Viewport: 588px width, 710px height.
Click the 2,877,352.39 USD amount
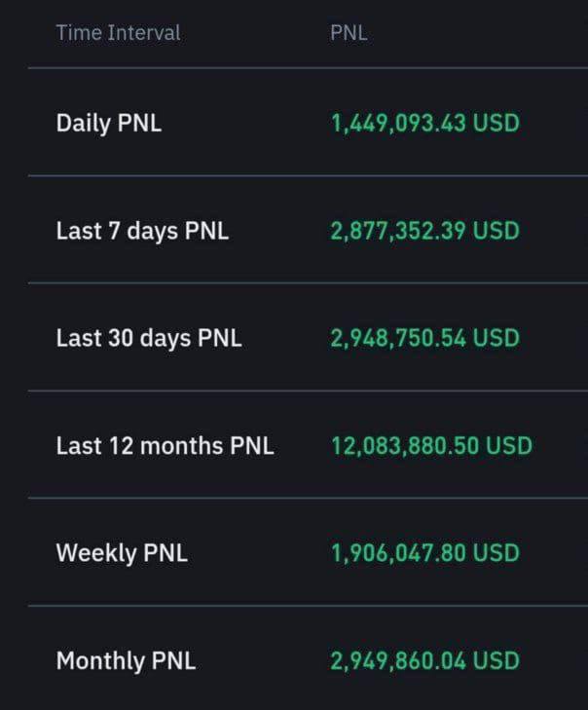pos(425,231)
